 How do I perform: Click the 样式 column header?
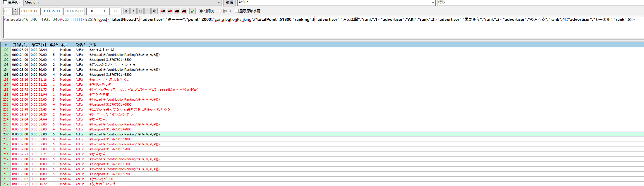tap(66, 45)
